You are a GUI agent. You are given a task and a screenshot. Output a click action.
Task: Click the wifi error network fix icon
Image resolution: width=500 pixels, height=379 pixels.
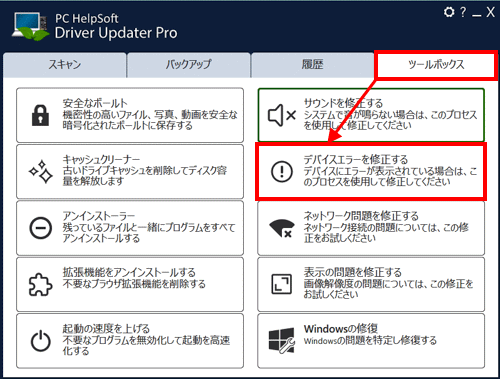tap(282, 228)
